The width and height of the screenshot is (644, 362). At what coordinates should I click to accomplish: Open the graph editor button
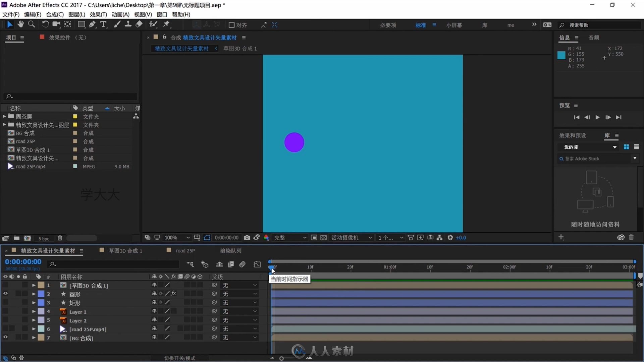[x=257, y=264]
